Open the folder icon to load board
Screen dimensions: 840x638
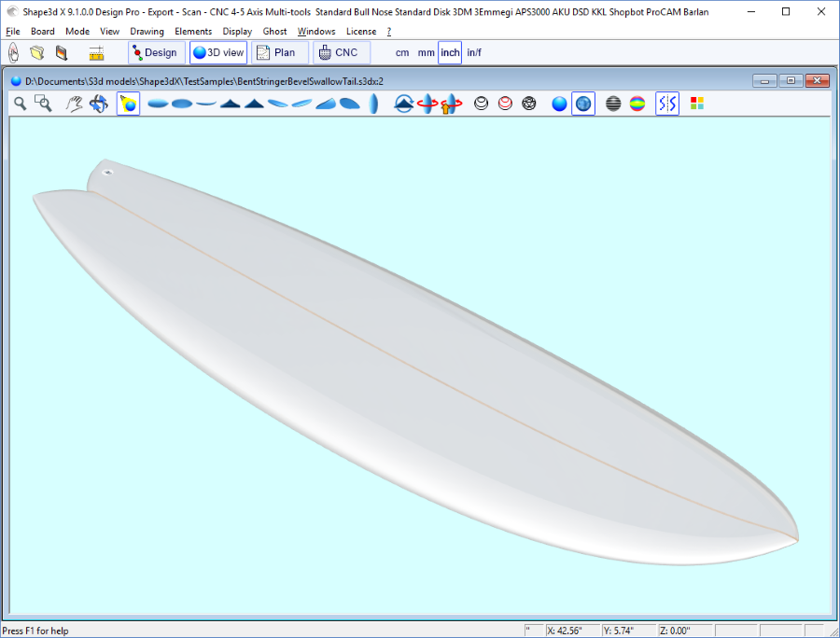click(37, 53)
